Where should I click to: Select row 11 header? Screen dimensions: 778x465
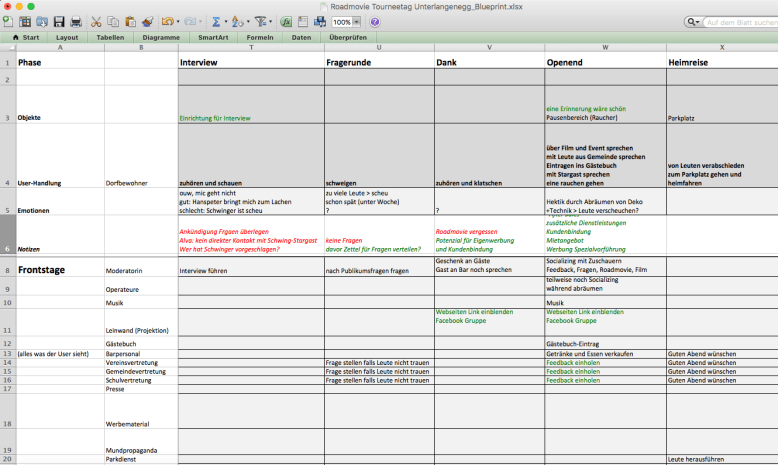(7, 322)
